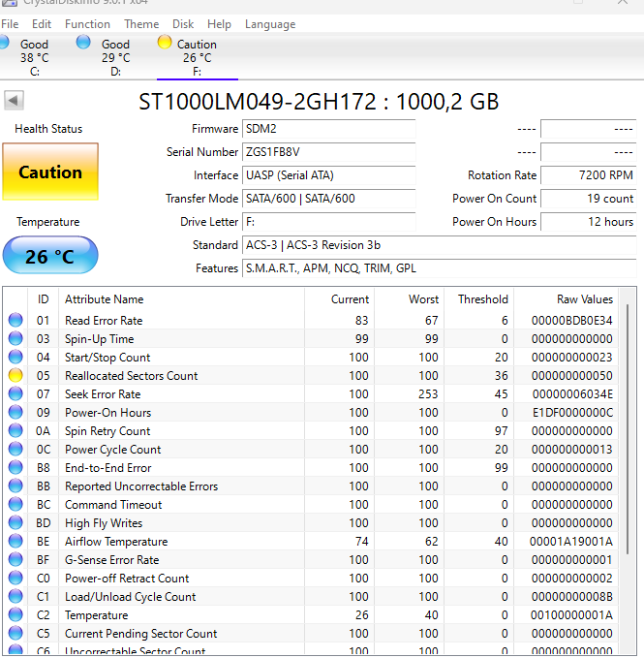Click the blue status orb for Start/Stop Count
This screenshot has width=644, height=658.
(x=15, y=357)
